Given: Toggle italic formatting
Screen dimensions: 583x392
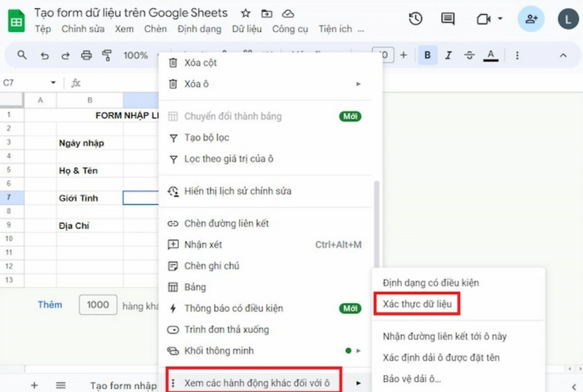Looking at the screenshot, I should [x=448, y=55].
